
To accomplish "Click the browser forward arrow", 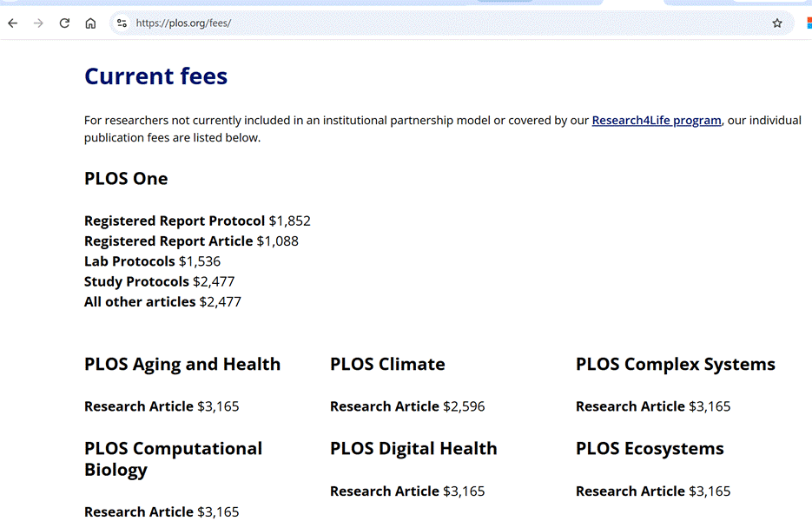I will point(38,23).
